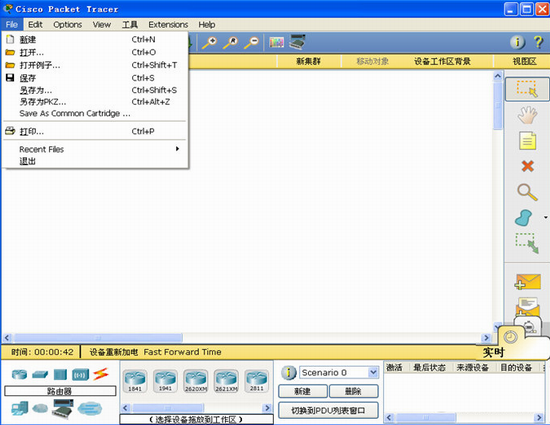Click the Add Simple PDU envelope icon
The image size is (550, 425).
[x=527, y=282]
